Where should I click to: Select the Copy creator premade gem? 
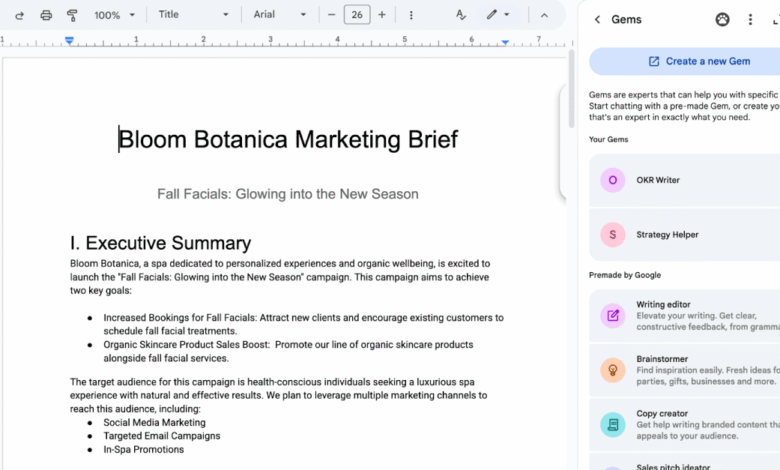pos(684,425)
